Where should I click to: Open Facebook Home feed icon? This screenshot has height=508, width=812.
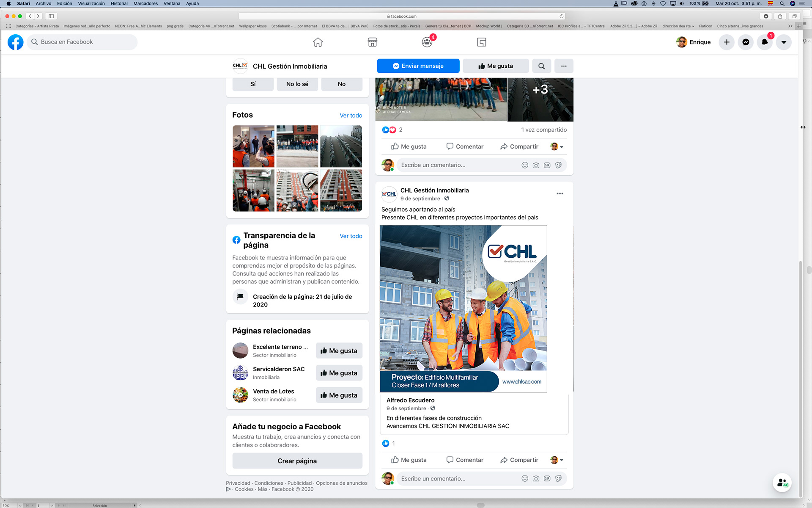point(318,42)
